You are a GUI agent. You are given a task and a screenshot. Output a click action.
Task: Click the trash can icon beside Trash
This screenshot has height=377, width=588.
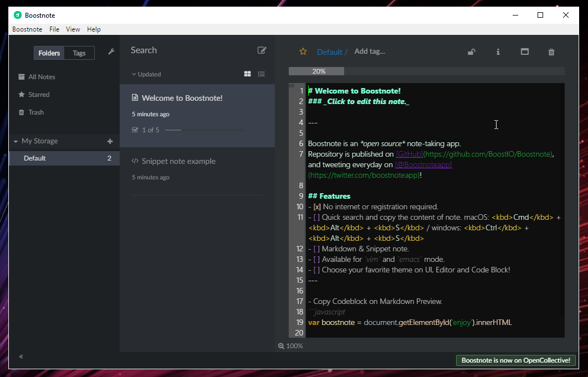[22, 112]
